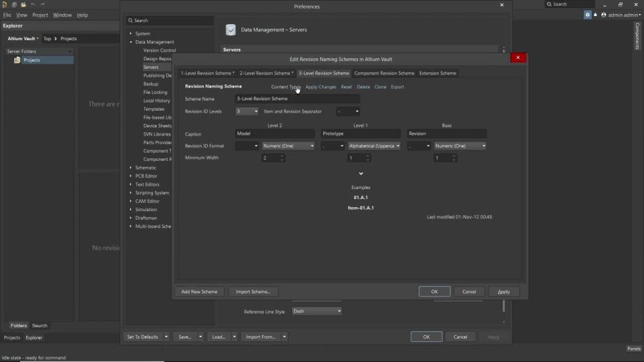Click the undo arrow toolbar icon
This screenshot has width=644, height=362.
(34, 4)
